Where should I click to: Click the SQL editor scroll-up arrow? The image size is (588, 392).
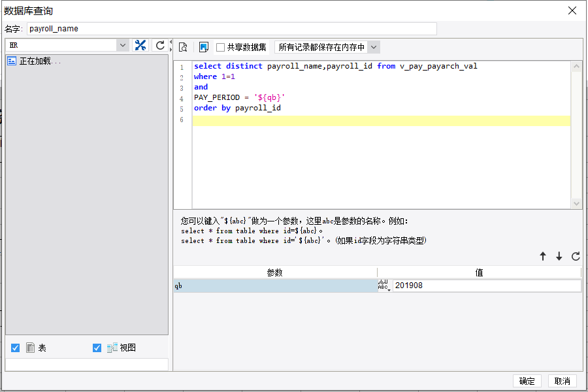[576, 67]
